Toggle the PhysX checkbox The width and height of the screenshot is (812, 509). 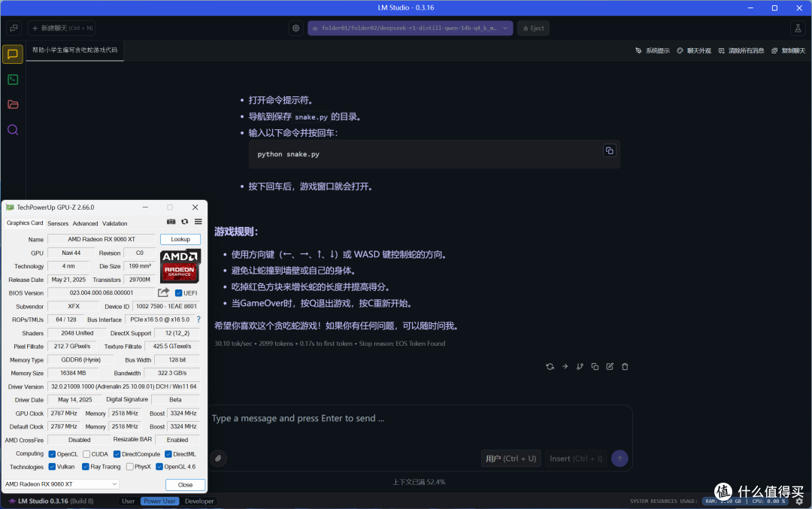tap(129, 467)
